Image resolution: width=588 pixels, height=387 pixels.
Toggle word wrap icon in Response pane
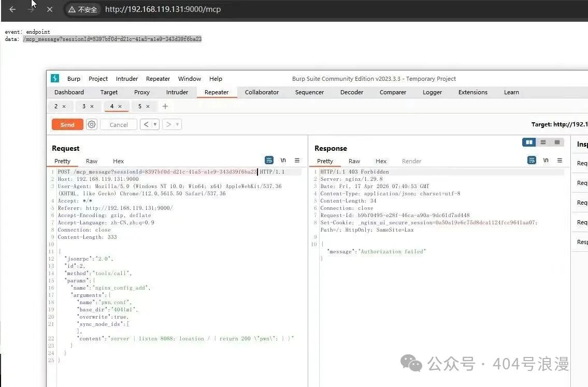click(532, 161)
